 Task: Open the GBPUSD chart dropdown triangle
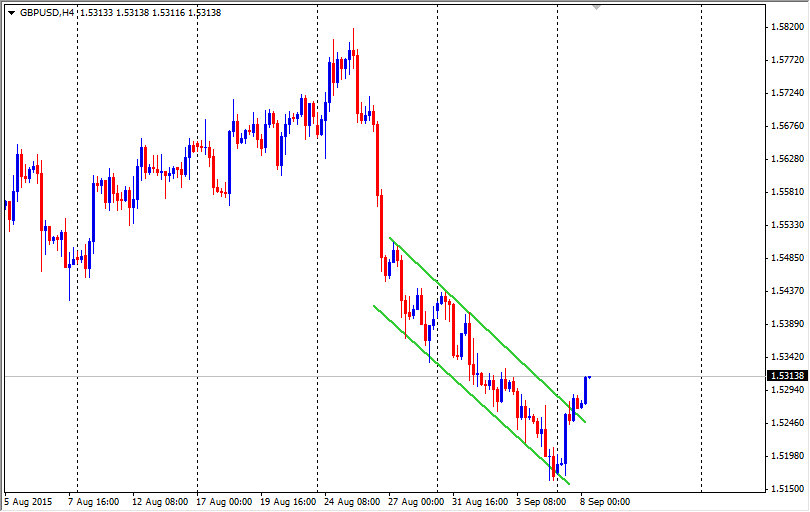(x=11, y=13)
